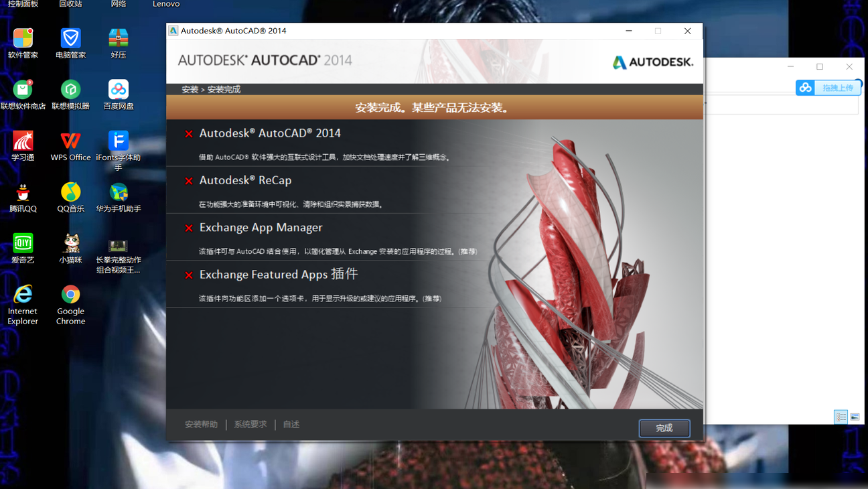Open the 自述 readme link
Screen dimensions: 868x489
tap(291, 425)
